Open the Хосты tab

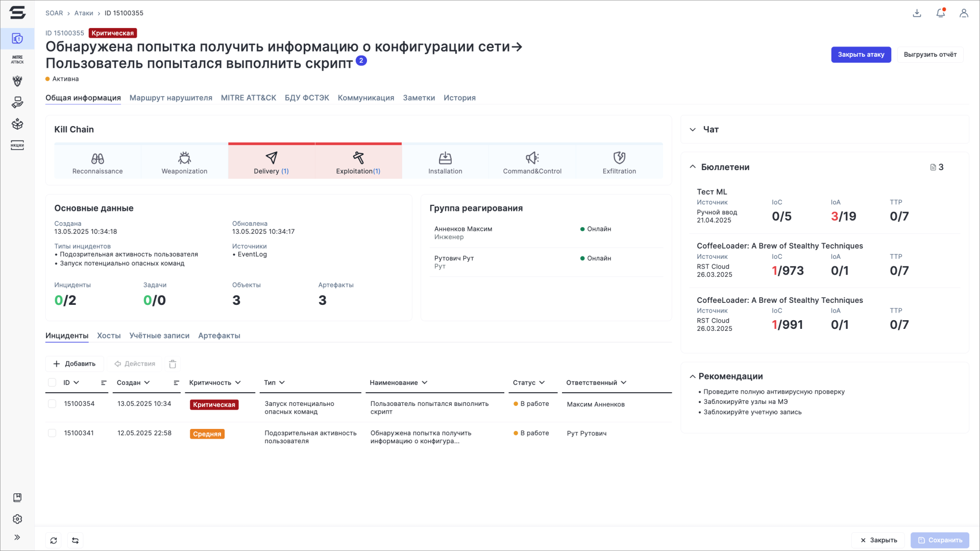[109, 336]
